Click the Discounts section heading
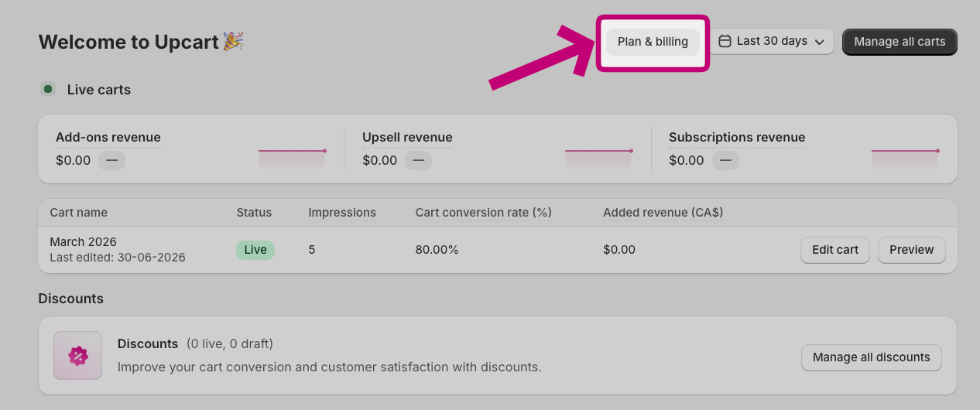This screenshot has height=410, width=980. click(70, 299)
